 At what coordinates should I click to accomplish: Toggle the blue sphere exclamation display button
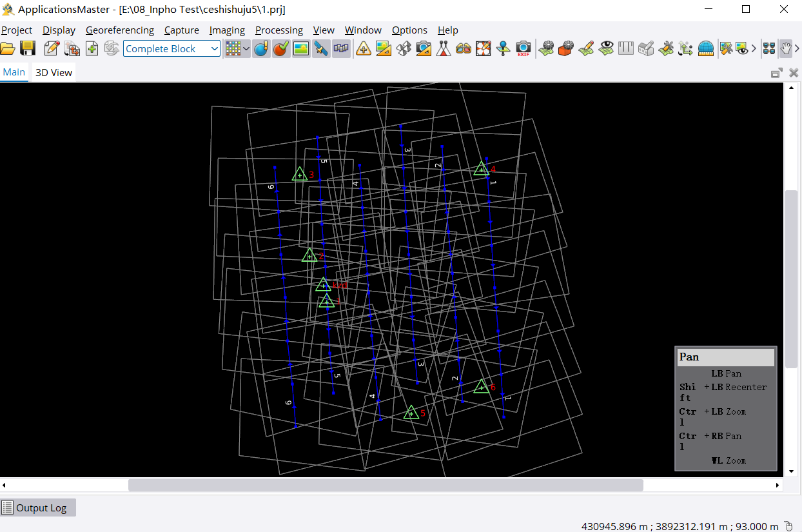(261, 48)
